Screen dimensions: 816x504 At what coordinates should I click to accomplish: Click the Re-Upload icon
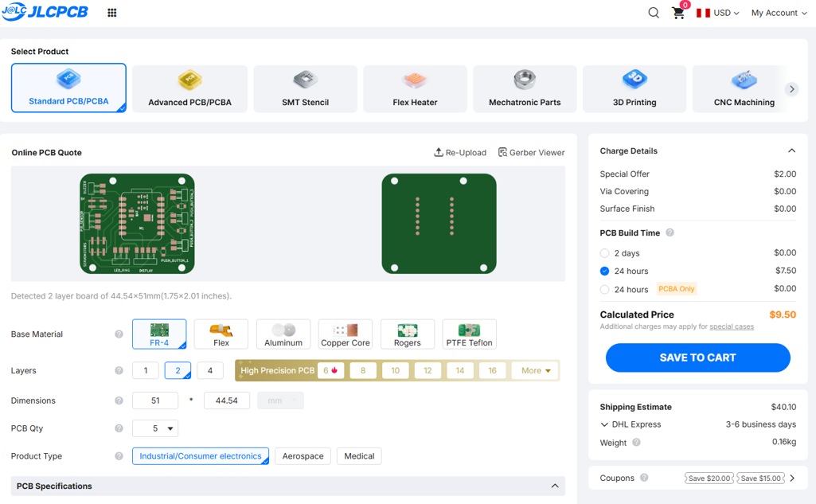pyautogui.click(x=439, y=152)
